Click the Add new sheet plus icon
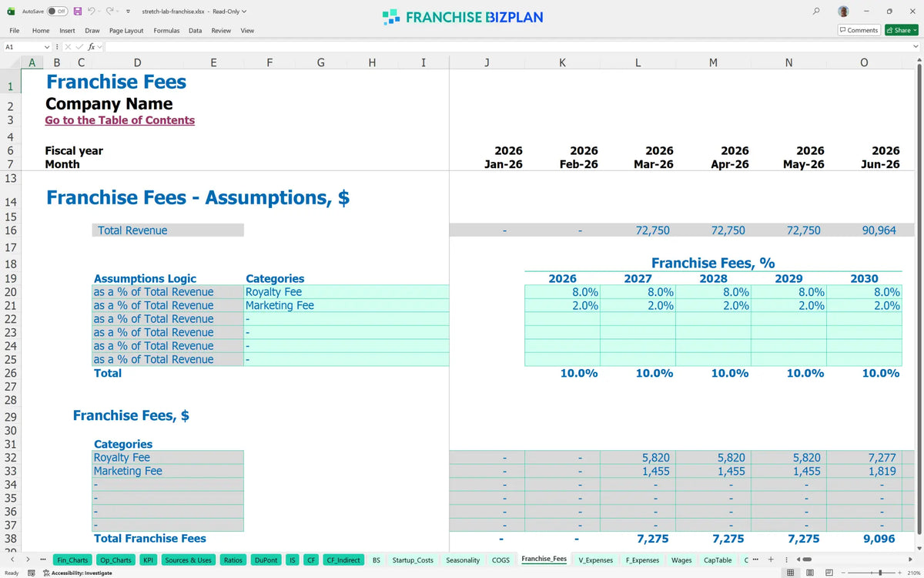Screen dimensions: 924x578 coord(771,560)
